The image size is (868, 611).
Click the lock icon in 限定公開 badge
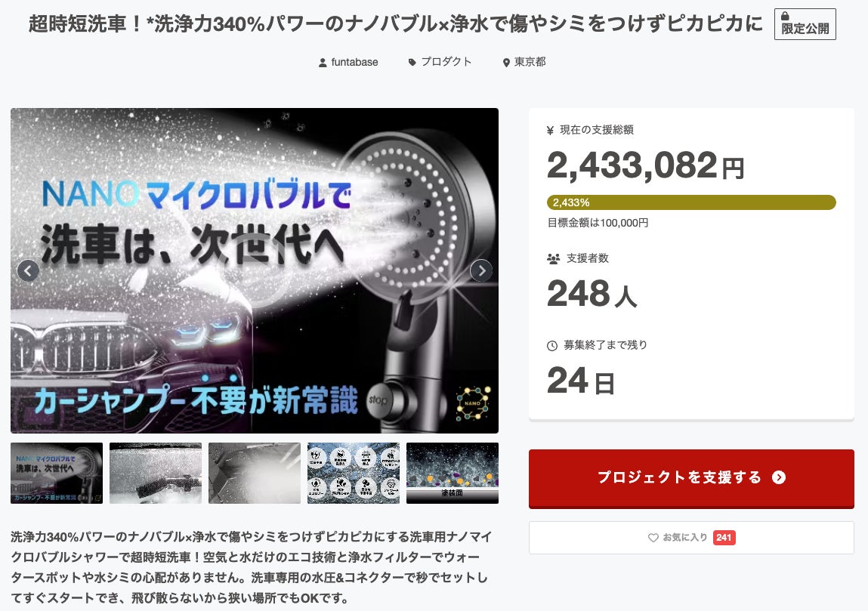785,16
